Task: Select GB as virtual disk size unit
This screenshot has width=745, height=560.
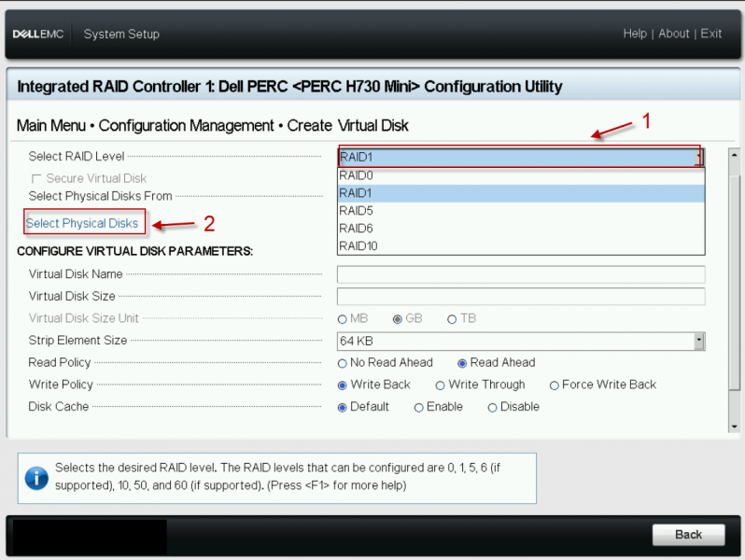Action: pos(398,319)
